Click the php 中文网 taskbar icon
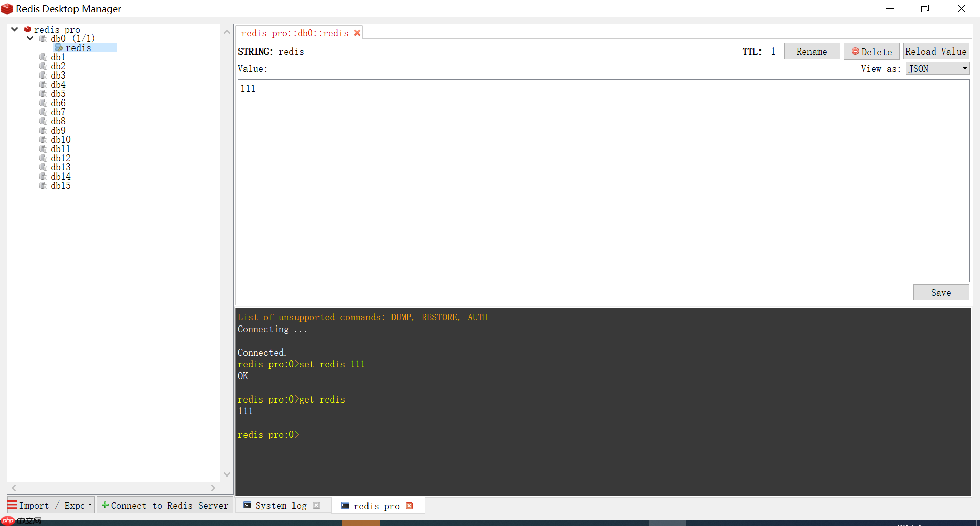Screen dimensions: 980x526 [x=8, y=521]
